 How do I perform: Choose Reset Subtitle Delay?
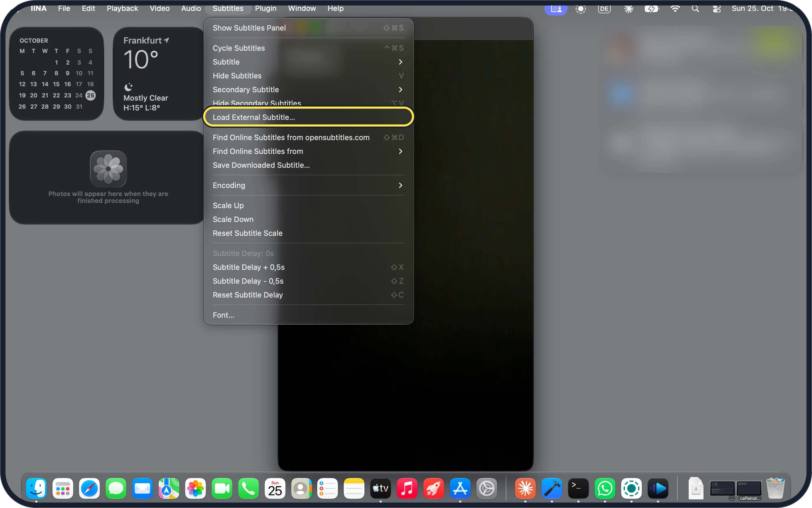click(309, 295)
